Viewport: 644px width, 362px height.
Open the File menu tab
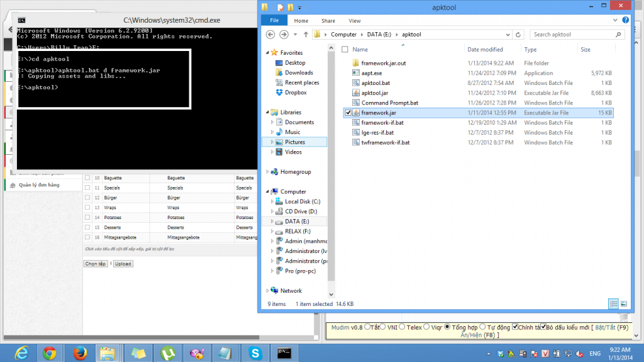coord(274,21)
